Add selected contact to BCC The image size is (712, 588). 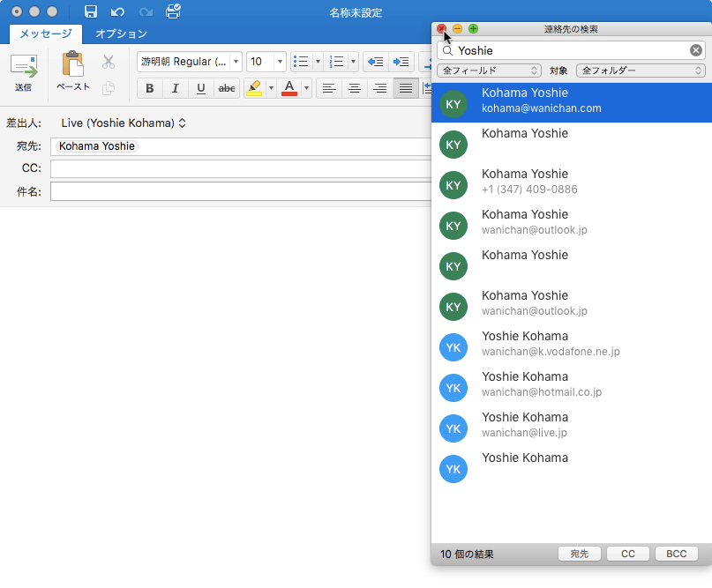(677, 554)
